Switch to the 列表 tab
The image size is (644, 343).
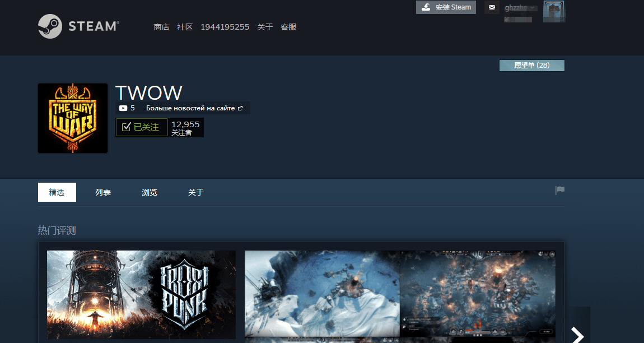(x=103, y=192)
